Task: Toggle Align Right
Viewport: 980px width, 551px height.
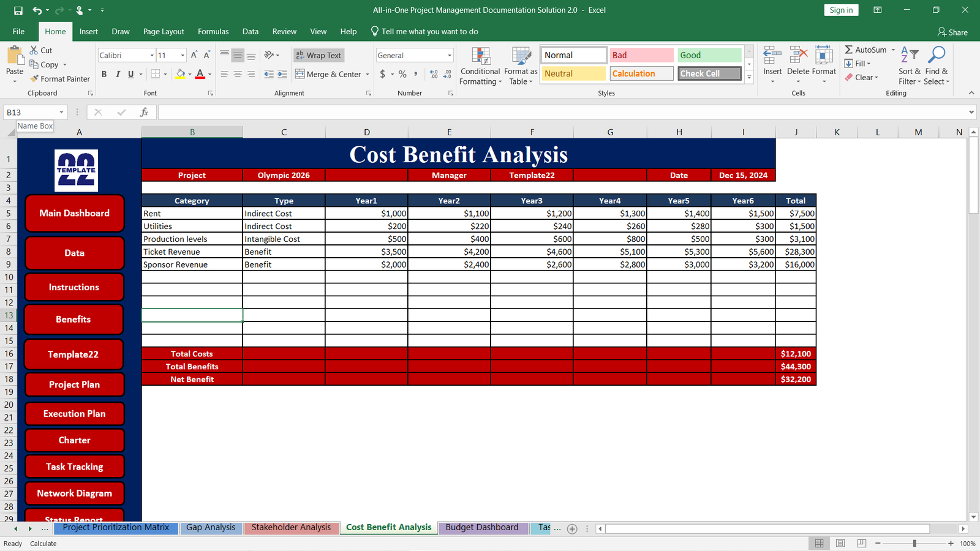Action: coord(251,74)
